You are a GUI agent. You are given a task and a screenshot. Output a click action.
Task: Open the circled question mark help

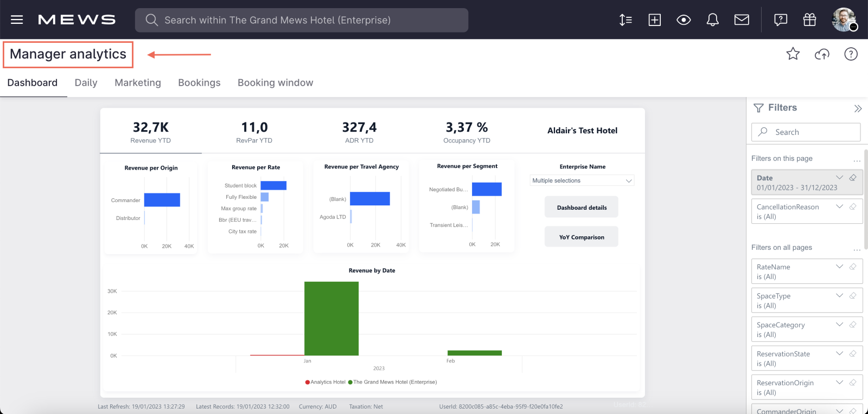[851, 54]
